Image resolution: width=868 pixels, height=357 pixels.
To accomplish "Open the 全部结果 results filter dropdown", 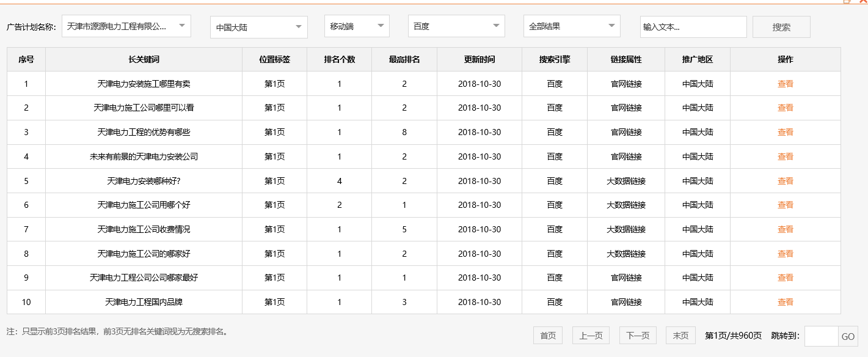I will click(572, 26).
